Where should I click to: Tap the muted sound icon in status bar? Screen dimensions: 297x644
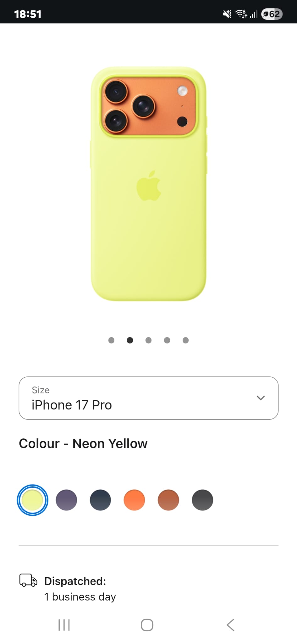tap(227, 14)
